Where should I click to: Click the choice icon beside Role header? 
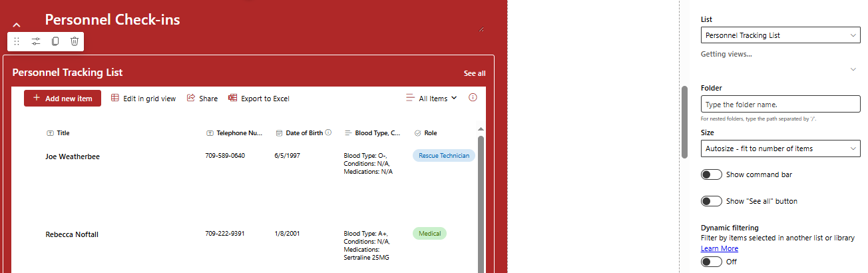(417, 133)
